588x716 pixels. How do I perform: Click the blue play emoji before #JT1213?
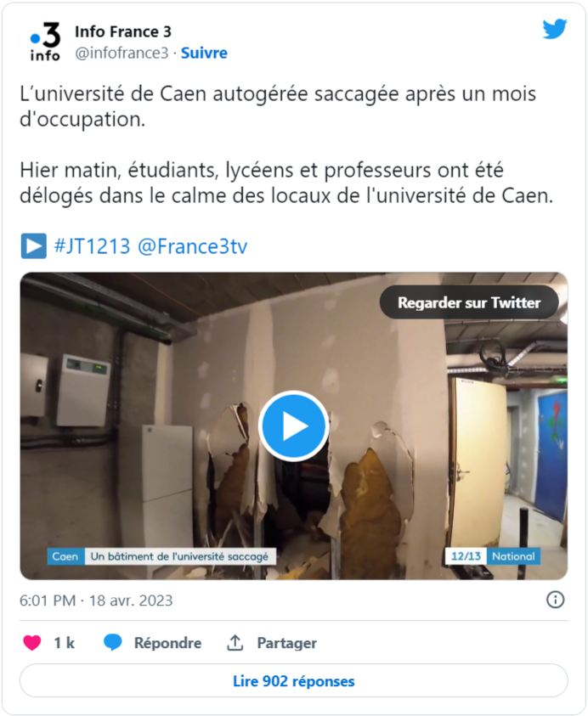coord(33,246)
